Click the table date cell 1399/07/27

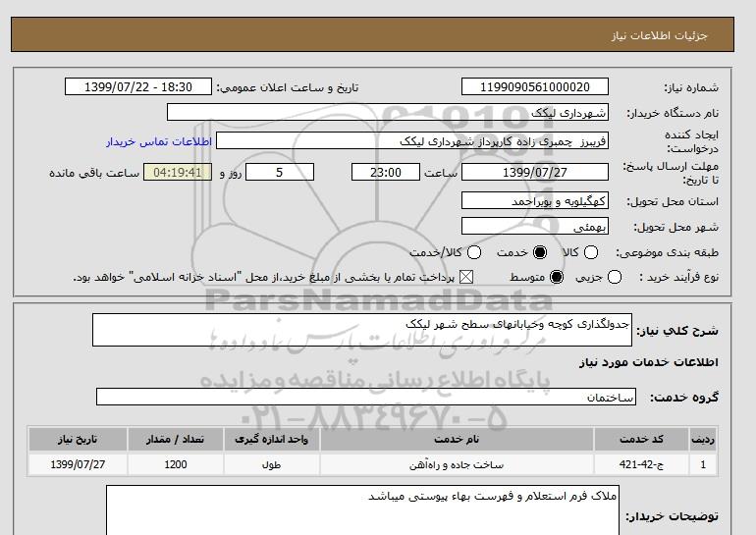[78, 464]
